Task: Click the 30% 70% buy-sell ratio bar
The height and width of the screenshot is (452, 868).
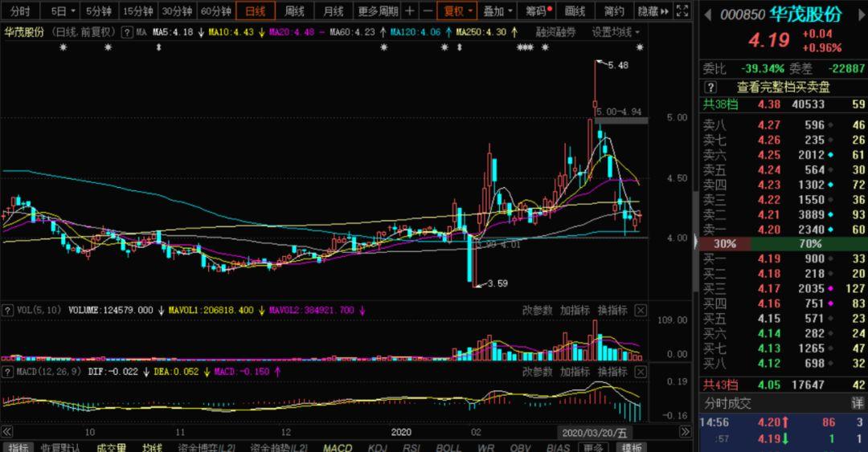Action: (784, 244)
